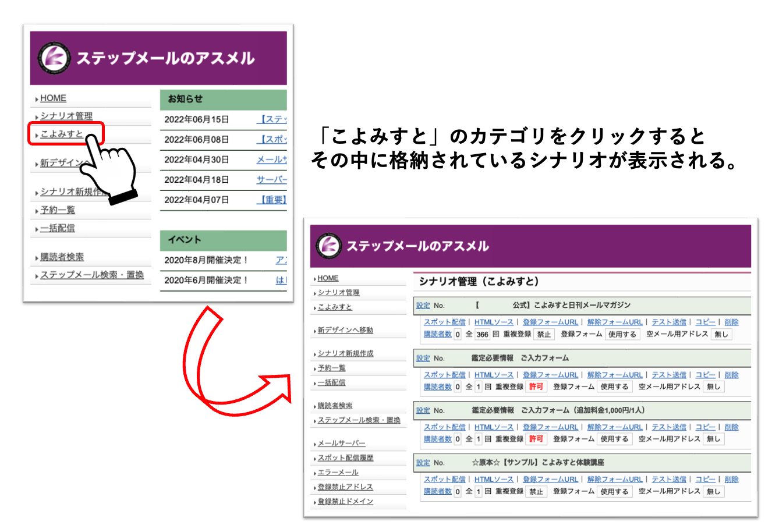Image resolution: width=772 pixels, height=532 pixels.
Task: Open シナリオ新規作成 in the scenario page sidebar
Action: (x=346, y=353)
